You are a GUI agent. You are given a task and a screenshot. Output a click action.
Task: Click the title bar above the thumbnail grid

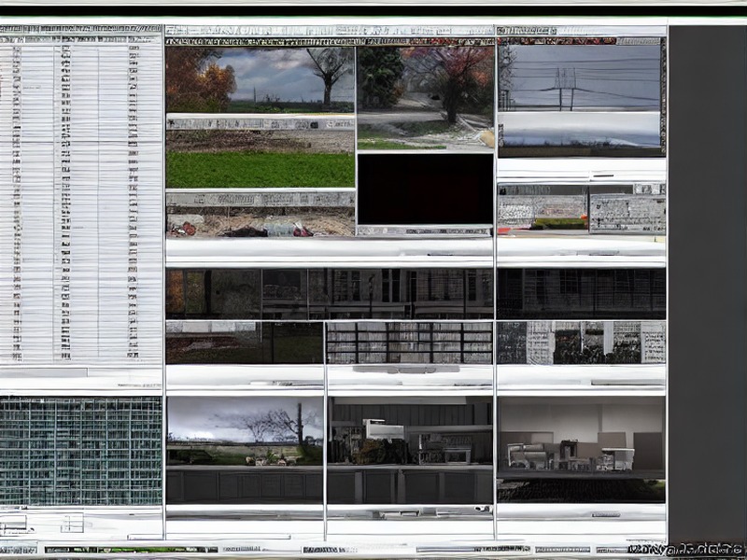330,31
